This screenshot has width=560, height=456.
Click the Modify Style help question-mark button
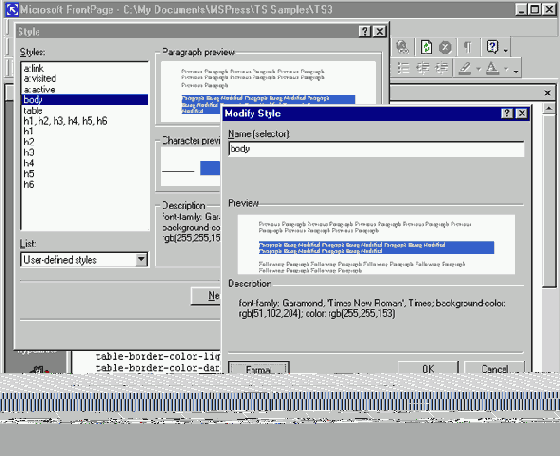point(506,114)
